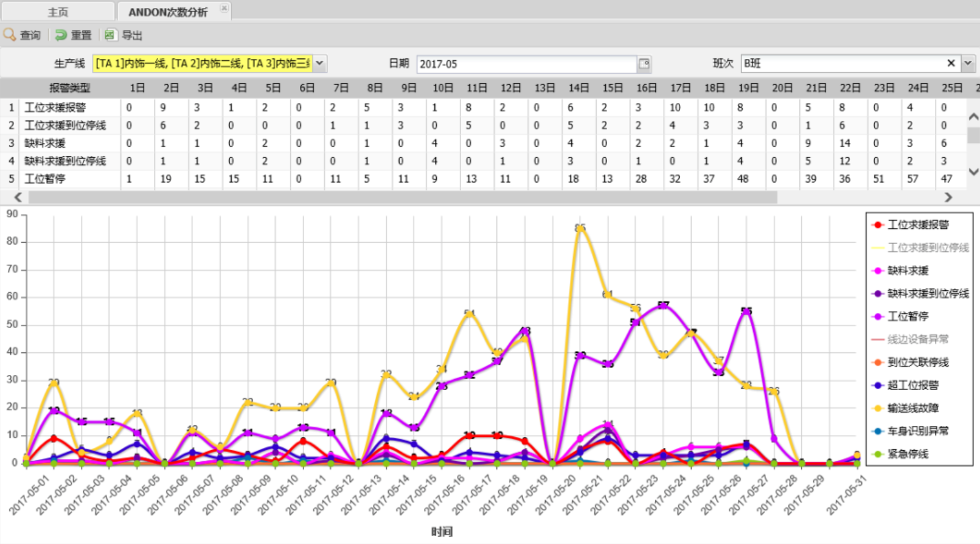Viewport: 980px width, 544px height.
Task: Toggle 工位求援到位停线 series in chart legend
Action: click(927, 248)
